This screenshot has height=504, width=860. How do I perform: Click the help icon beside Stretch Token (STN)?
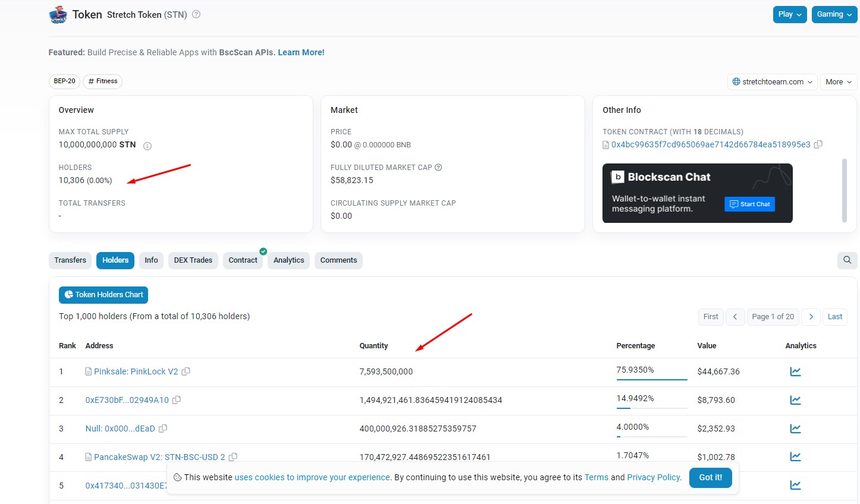coord(196,14)
